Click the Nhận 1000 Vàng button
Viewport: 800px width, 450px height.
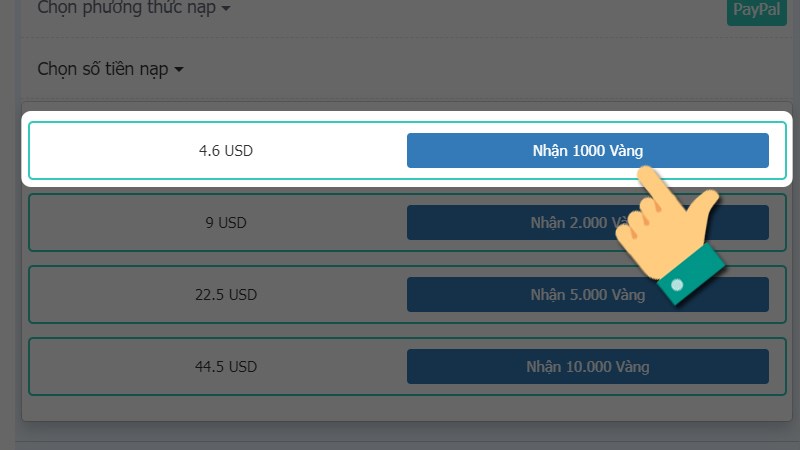587,151
